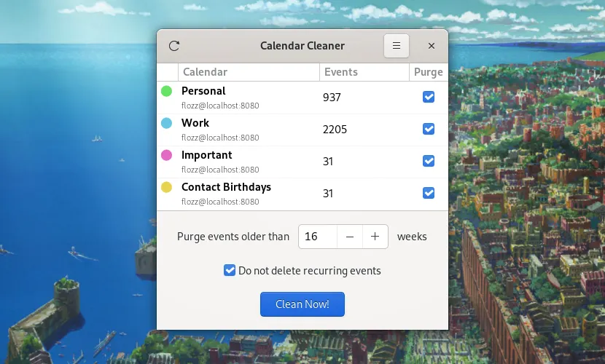The height and width of the screenshot is (364, 605).
Task: Uncheck purge for the Personal calendar
Action: (429, 97)
